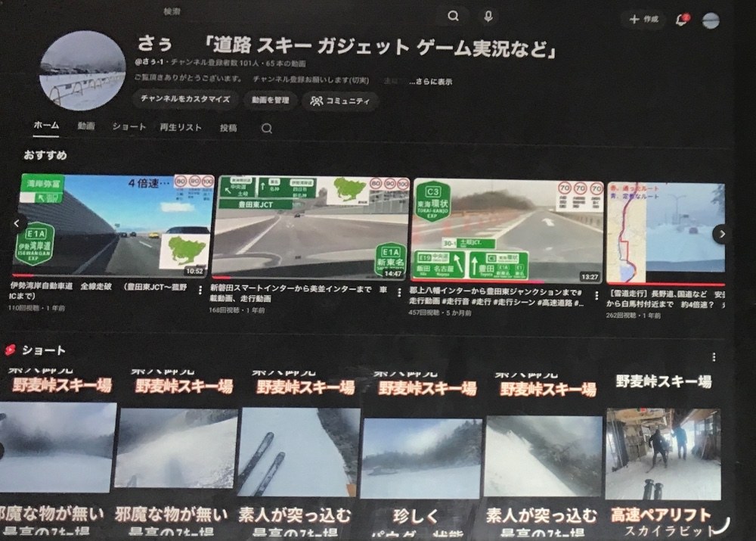The width and height of the screenshot is (756, 541).
Task: Click 動画を管理 button
Action: [x=270, y=100]
